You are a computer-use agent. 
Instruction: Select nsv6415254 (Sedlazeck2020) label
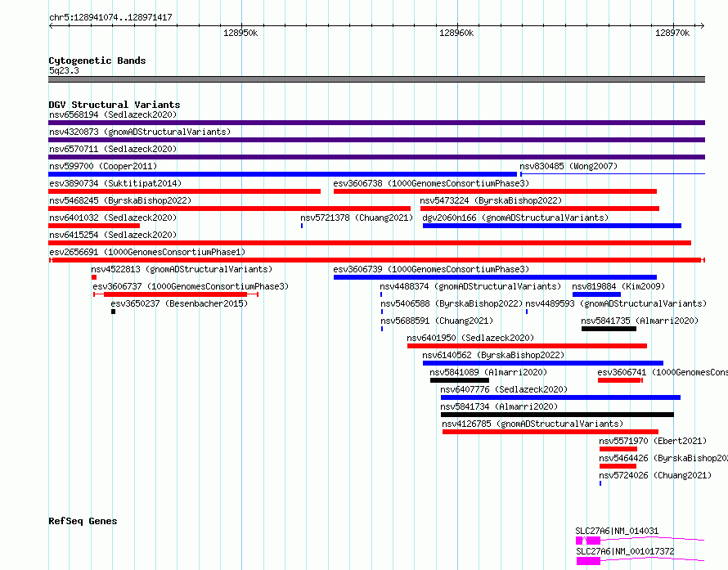[113, 235]
